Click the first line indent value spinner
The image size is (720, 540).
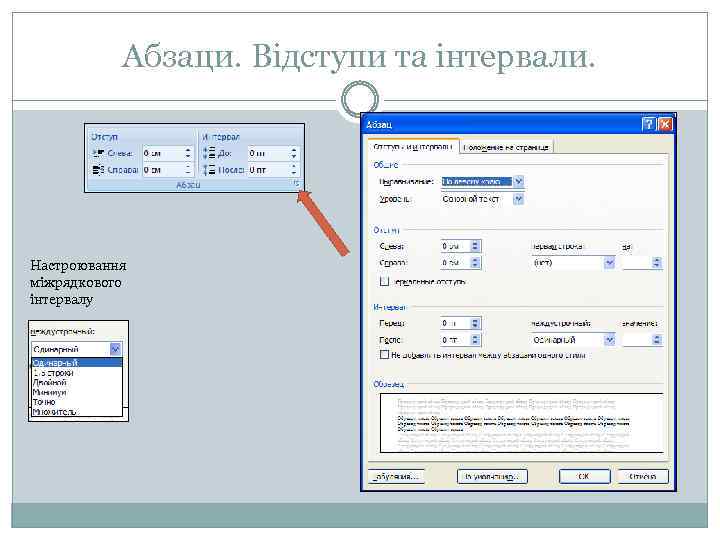point(657,263)
